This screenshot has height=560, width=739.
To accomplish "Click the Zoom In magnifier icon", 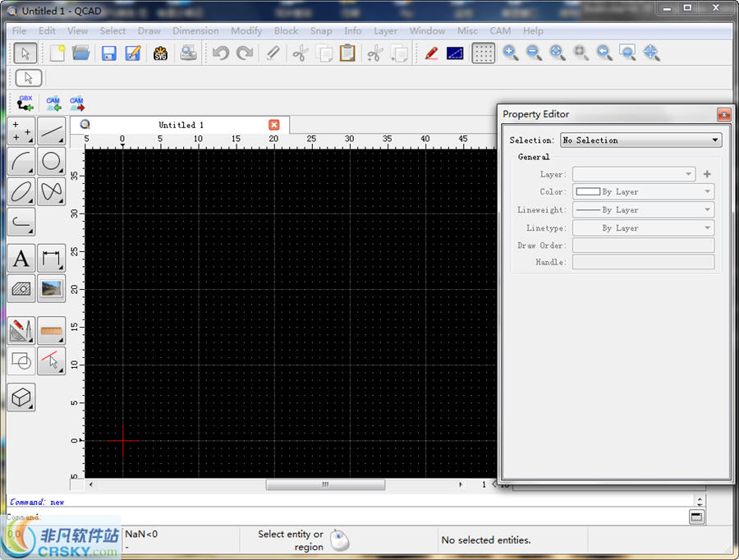I will [510, 52].
